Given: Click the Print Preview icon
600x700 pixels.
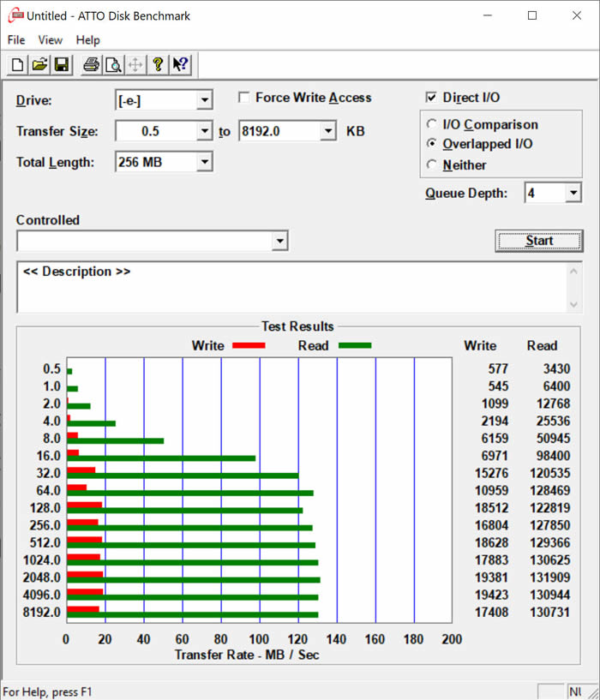Looking at the screenshot, I should click(x=113, y=65).
